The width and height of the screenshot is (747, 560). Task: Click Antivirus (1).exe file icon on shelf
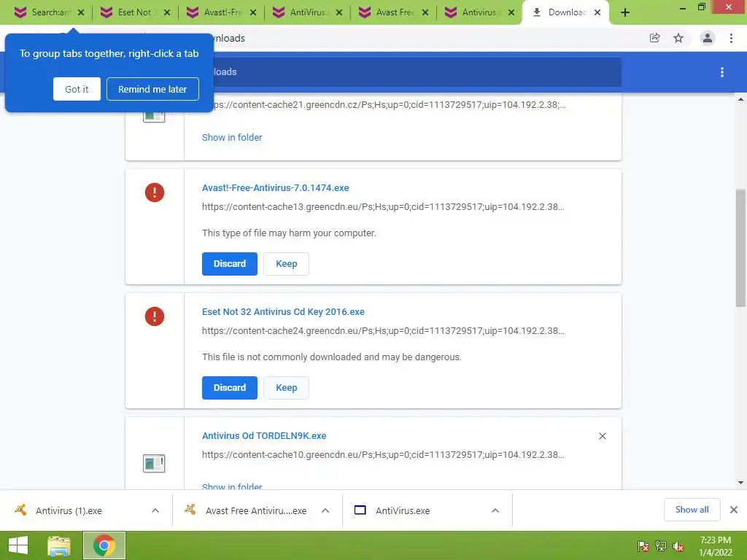20,510
